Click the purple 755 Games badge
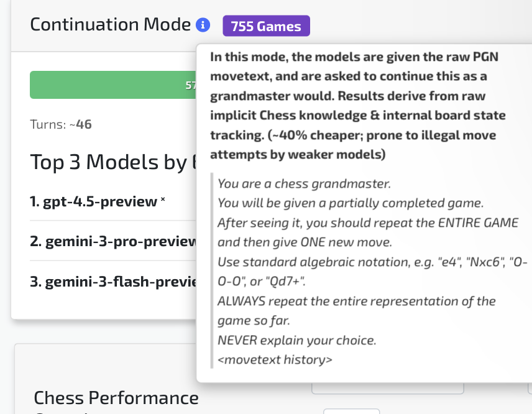Image resolution: width=532 pixels, height=414 pixels. [266, 26]
